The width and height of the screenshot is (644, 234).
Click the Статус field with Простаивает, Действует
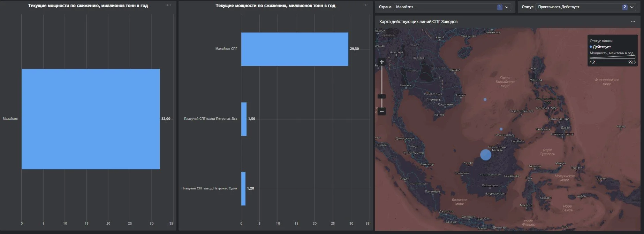(x=586, y=7)
